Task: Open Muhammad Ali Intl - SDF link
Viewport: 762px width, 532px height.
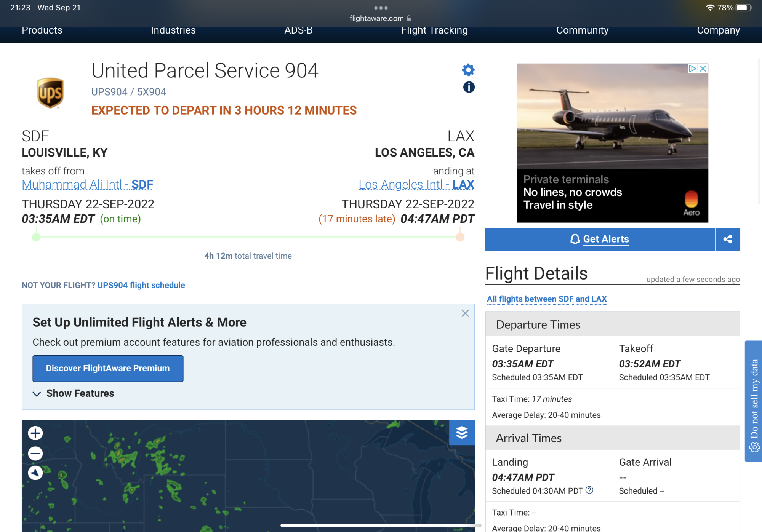Action: click(x=87, y=184)
